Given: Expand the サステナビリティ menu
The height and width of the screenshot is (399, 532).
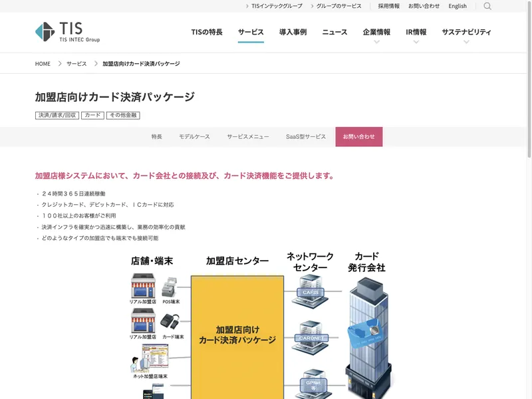Looking at the screenshot, I should click(466, 33).
